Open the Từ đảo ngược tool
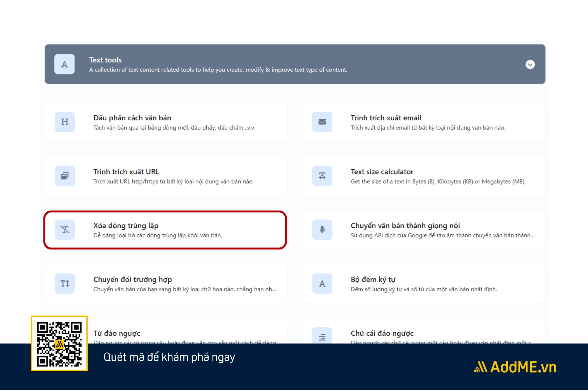Image resolution: width=588 pixels, height=392 pixels. click(x=117, y=333)
